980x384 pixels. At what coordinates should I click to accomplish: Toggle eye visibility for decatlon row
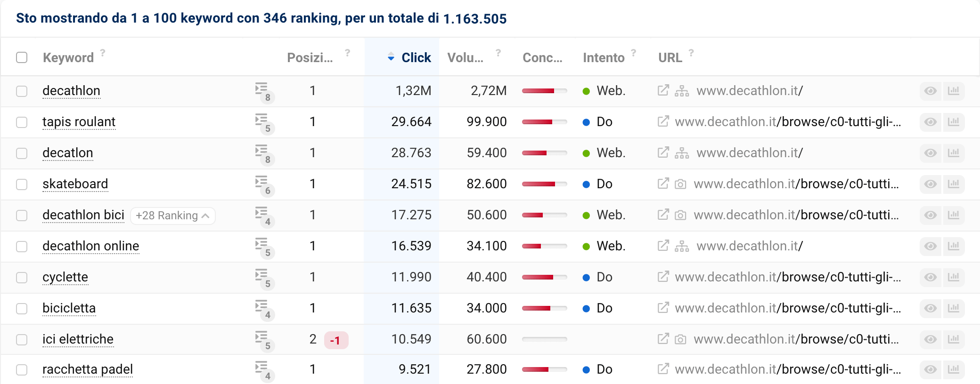point(931,153)
